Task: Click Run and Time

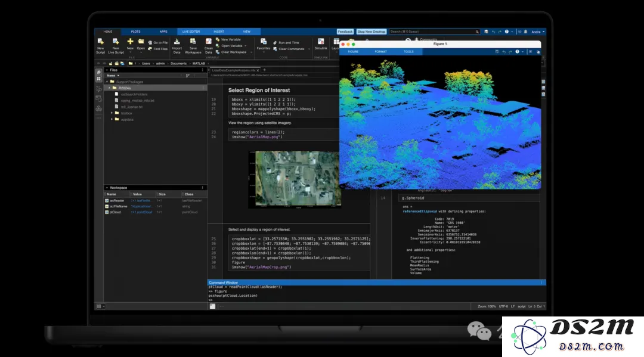Action: [x=286, y=43]
